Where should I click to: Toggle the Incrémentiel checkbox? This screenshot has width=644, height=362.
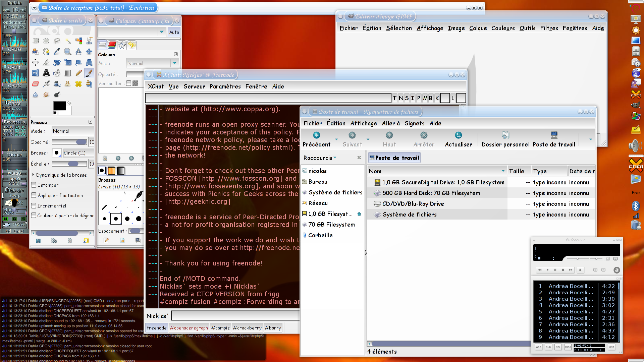tap(34, 206)
